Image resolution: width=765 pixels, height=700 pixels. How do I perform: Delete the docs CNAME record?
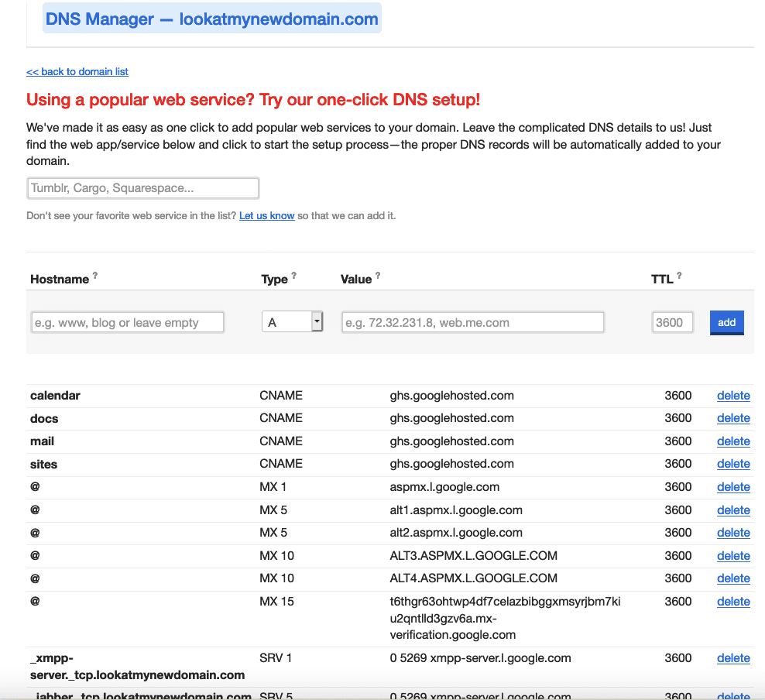click(x=733, y=418)
